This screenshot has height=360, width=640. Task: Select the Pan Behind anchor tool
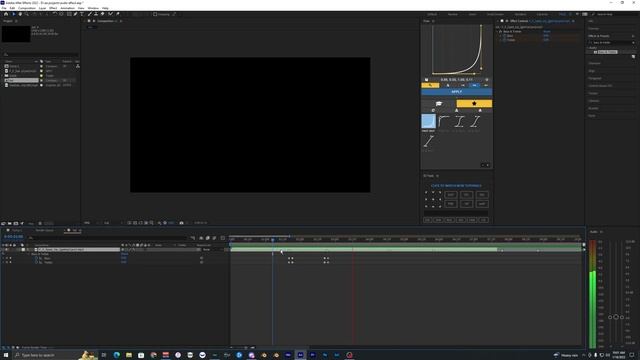(x=61, y=14)
